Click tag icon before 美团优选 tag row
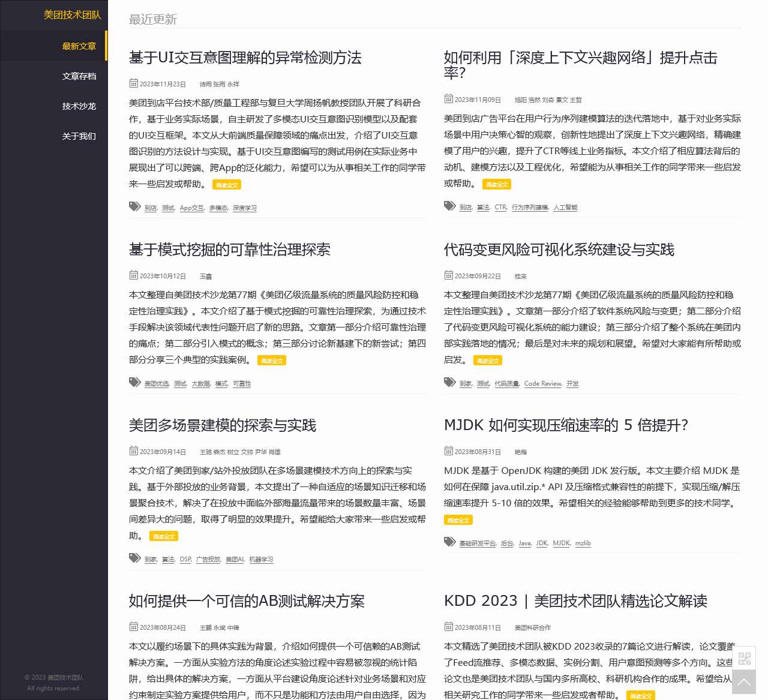Image resolution: width=768 pixels, height=700 pixels. pos(135,382)
